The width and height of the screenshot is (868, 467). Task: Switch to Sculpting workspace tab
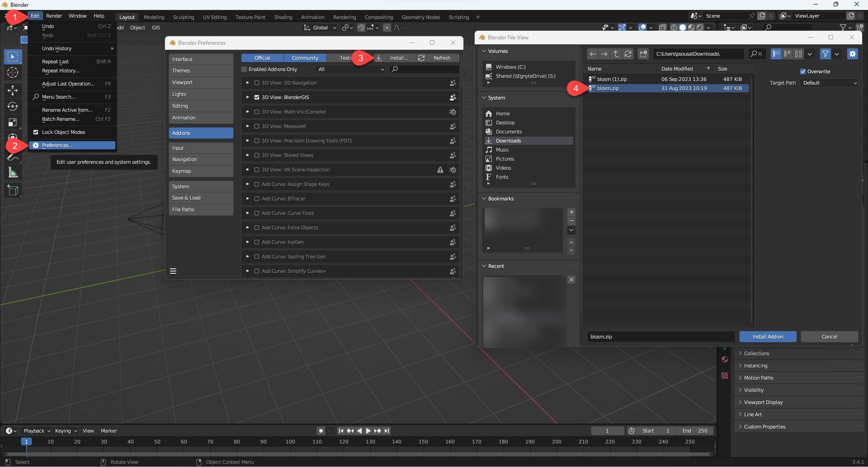[x=184, y=17]
